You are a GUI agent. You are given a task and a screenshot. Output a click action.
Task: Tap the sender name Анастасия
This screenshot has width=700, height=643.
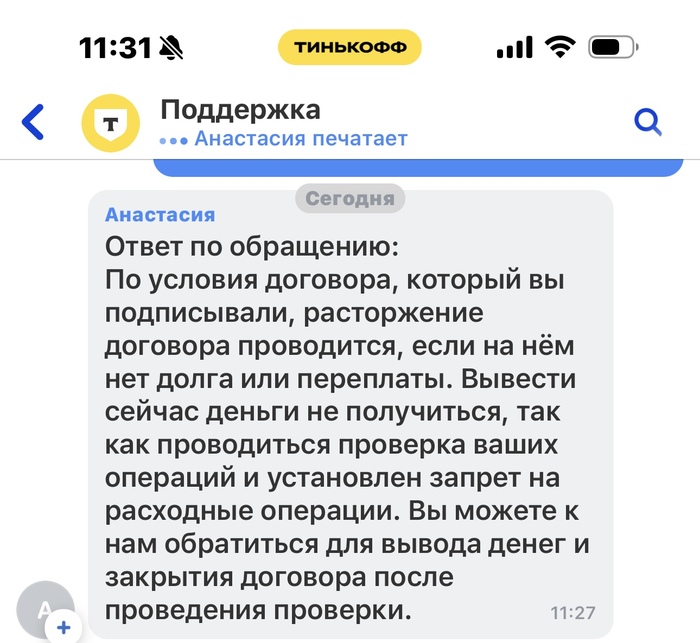[160, 214]
